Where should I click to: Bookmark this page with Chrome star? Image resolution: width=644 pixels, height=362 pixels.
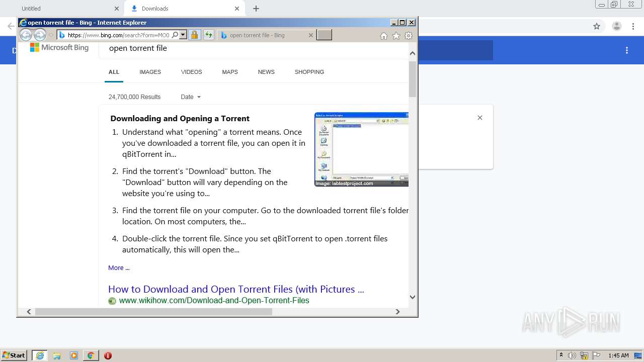pos(597,26)
